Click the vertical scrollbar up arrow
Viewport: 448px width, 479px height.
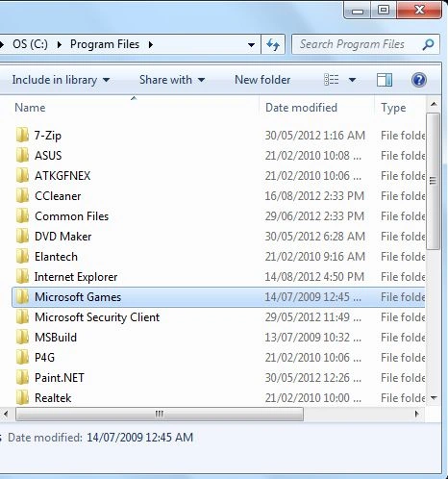pyautogui.click(x=434, y=104)
